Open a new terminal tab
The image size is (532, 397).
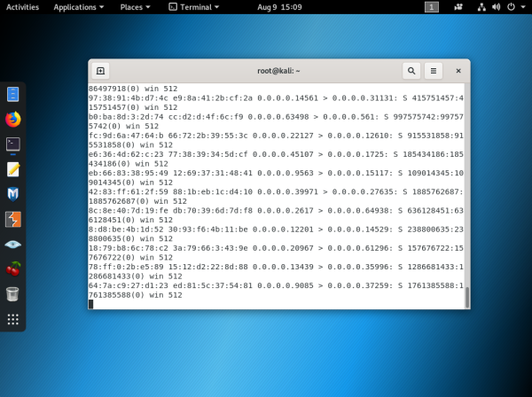click(101, 71)
